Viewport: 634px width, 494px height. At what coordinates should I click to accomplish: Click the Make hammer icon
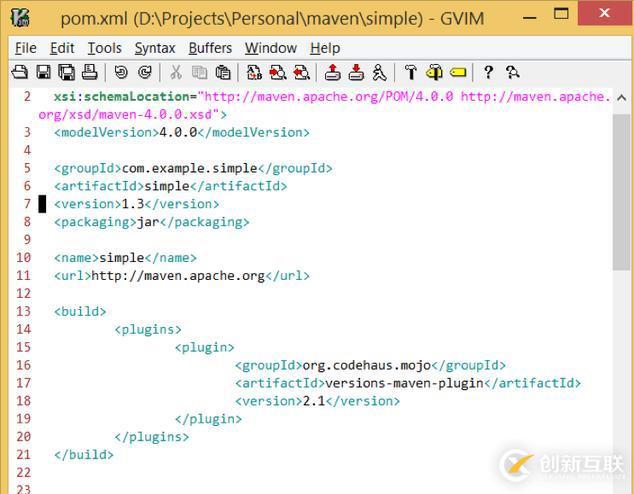point(411,72)
